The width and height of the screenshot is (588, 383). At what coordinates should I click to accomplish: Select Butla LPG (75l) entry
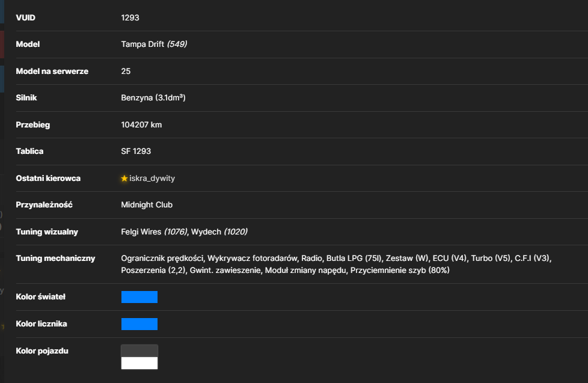[354, 258]
